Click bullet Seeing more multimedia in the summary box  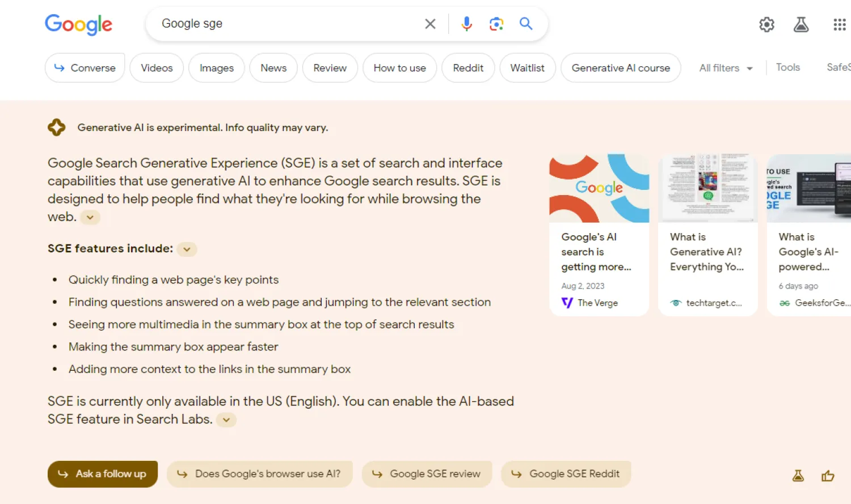(x=262, y=325)
